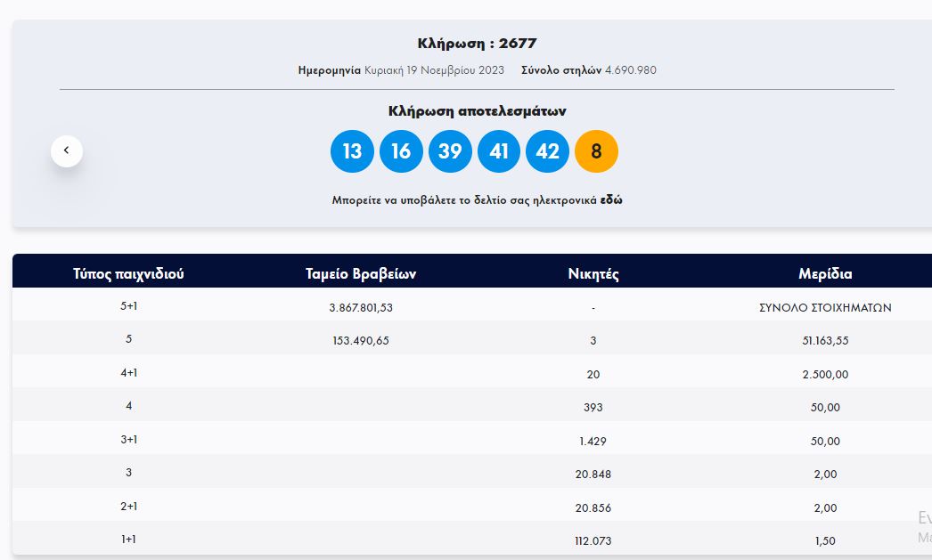The width and height of the screenshot is (932, 560).
Task: Click the prize fund value 153.490,65
Action: (x=360, y=341)
